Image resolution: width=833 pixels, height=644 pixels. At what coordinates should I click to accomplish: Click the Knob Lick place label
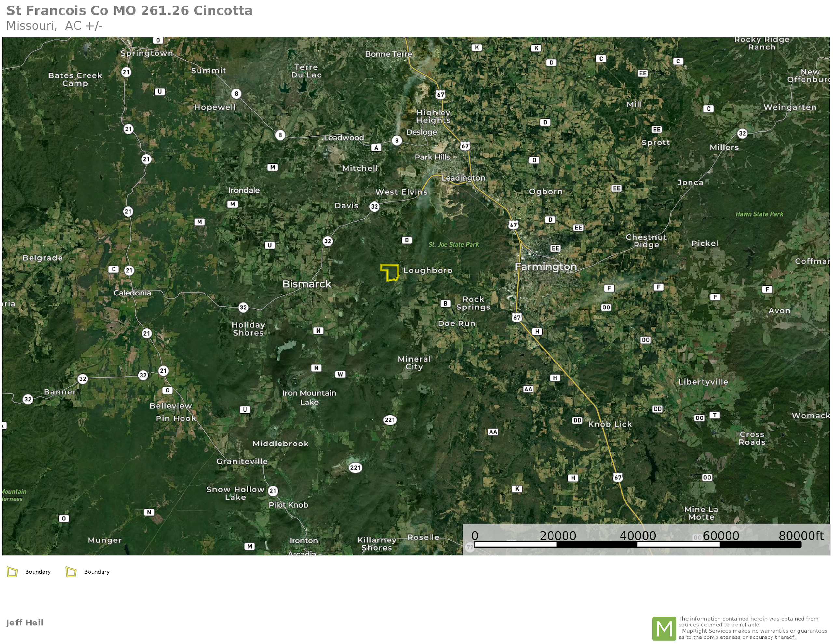pyautogui.click(x=610, y=424)
